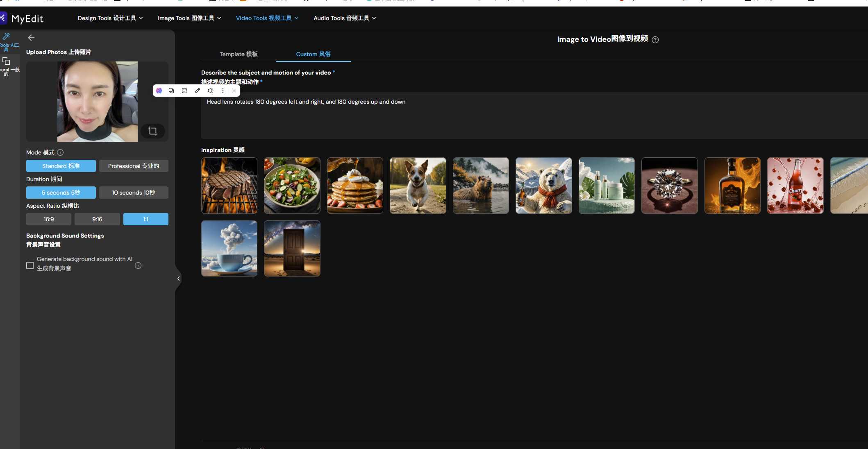Click the speaker read-aloud icon in floating toolbar
The height and width of the screenshot is (449, 868).
tap(210, 91)
